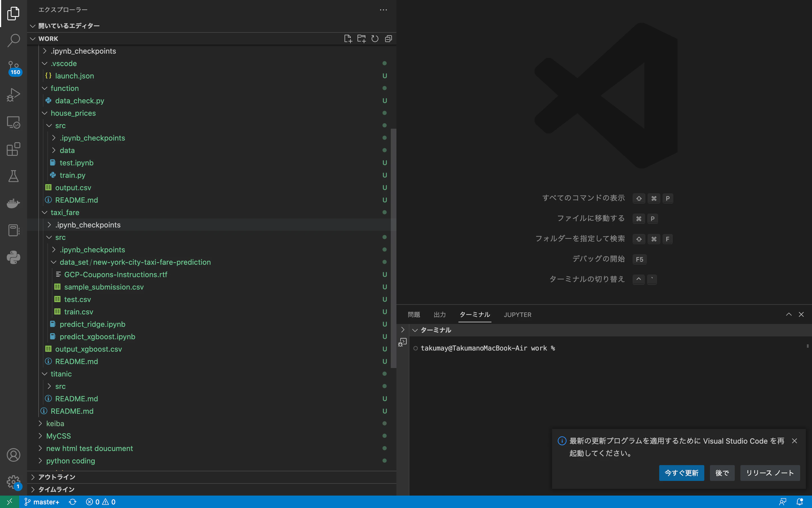Switch to the JUPYTER panel tab

point(517,314)
